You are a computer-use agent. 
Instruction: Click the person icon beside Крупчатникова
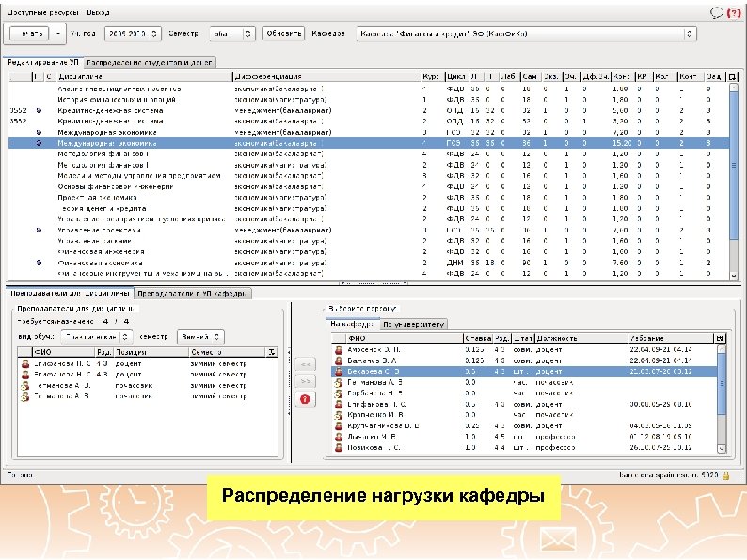point(339,425)
